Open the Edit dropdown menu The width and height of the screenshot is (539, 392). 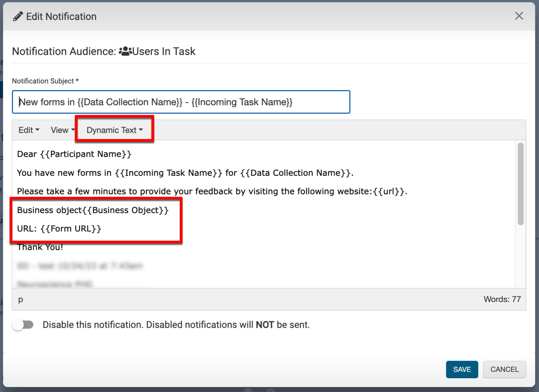click(x=29, y=130)
